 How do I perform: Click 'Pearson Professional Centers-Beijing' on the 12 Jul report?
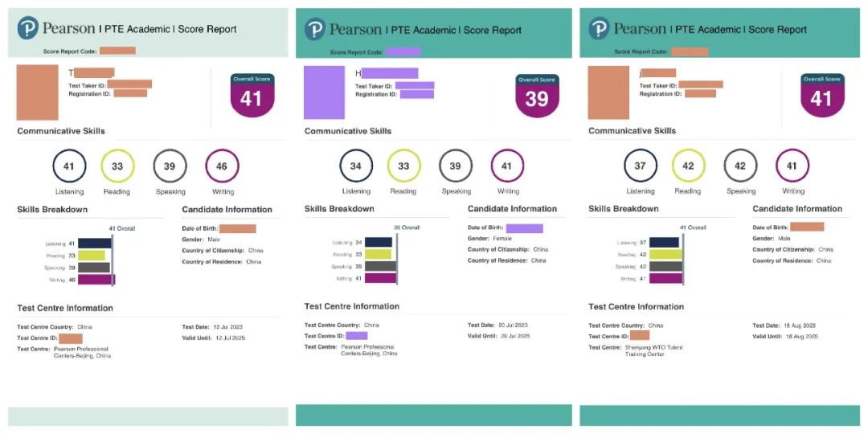82,353
